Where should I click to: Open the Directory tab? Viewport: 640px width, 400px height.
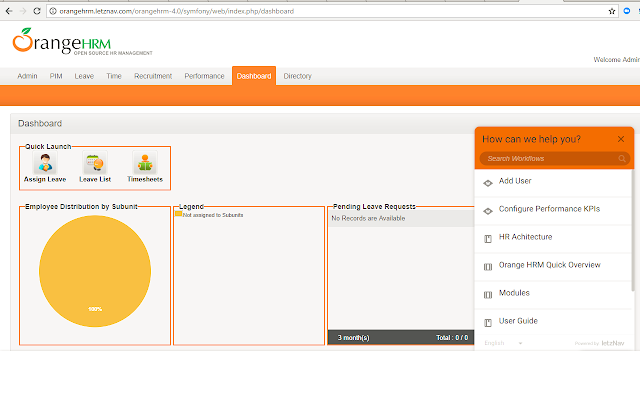[x=297, y=76]
